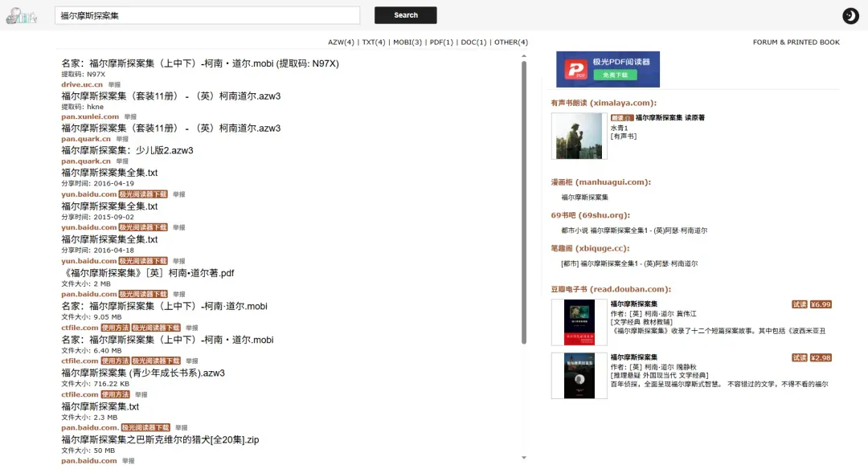This screenshot has height=473, width=868.
Task: Open txt result shared 2015-09-02
Action: click(109, 206)
